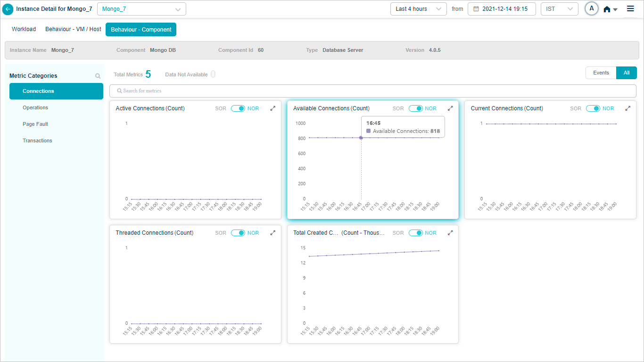Expand the Available Connections chart
This screenshot has width=644, height=362.
point(450,108)
